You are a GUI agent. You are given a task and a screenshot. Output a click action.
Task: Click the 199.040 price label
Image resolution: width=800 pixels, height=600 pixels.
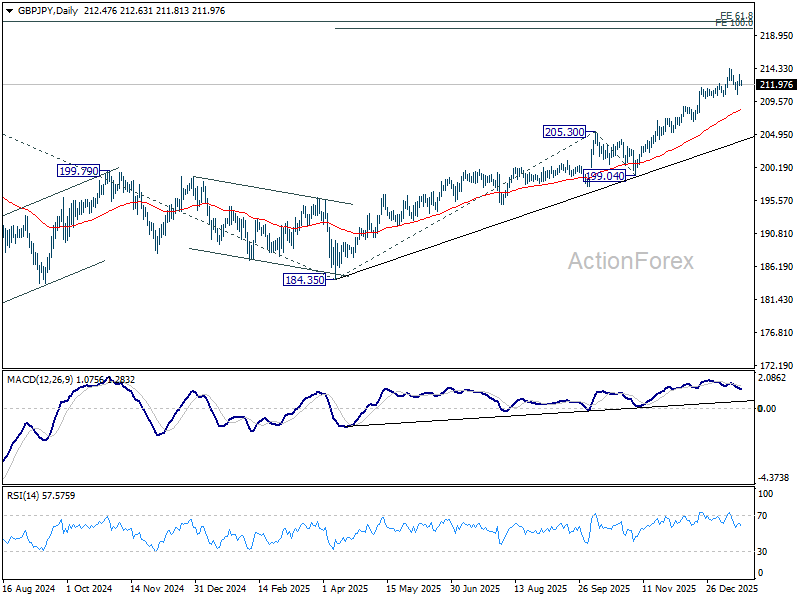(605, 176)
